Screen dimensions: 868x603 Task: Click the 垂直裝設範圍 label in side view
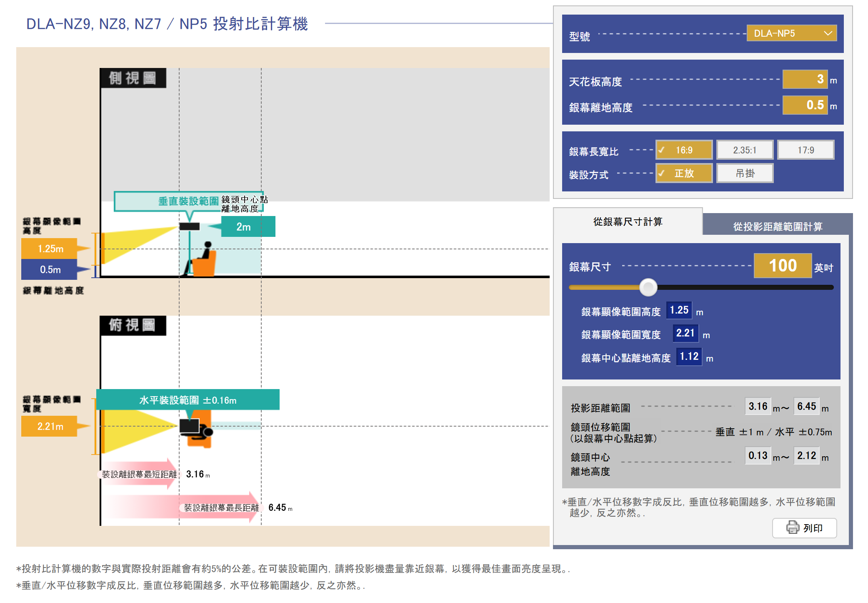[x=188, y=201]
